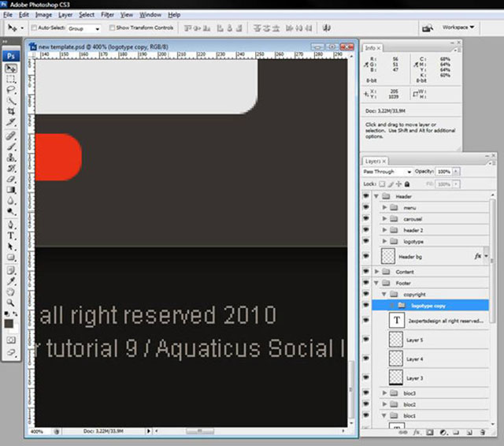Select the Dodge tool
The height and width of the screenshot is (446, 504).
[11, 211]
